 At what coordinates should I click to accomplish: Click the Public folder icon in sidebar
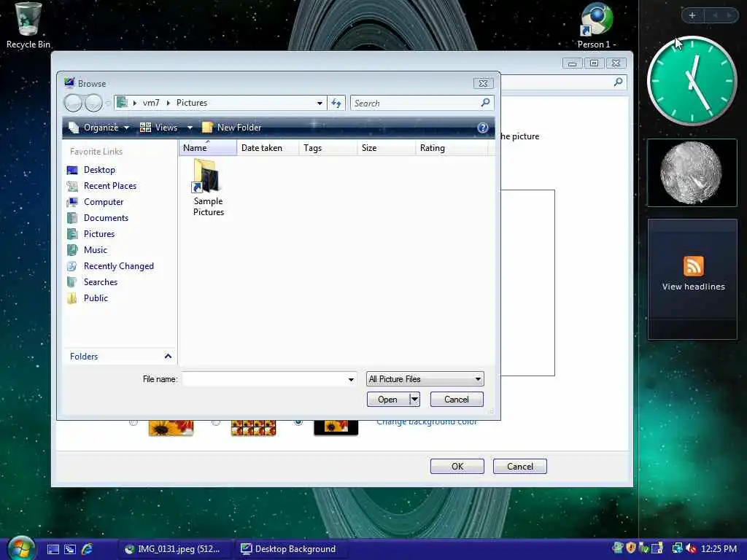[x=72, y=298]
